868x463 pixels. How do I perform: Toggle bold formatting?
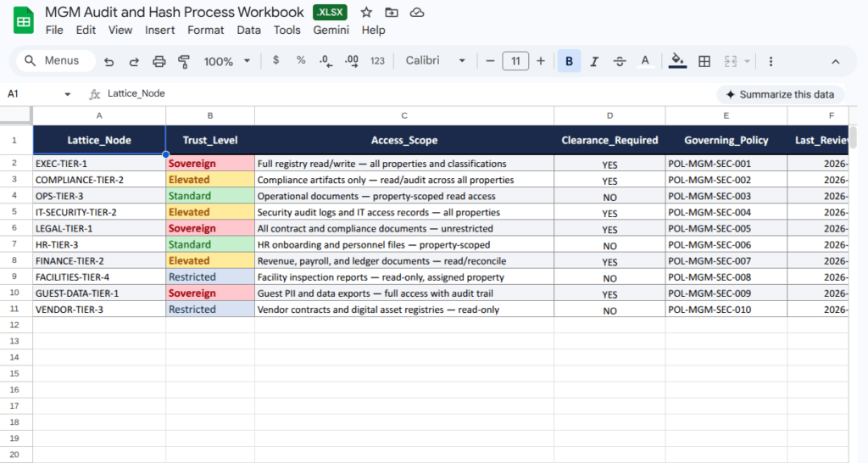pyautogui.click(x=569, y=61)
